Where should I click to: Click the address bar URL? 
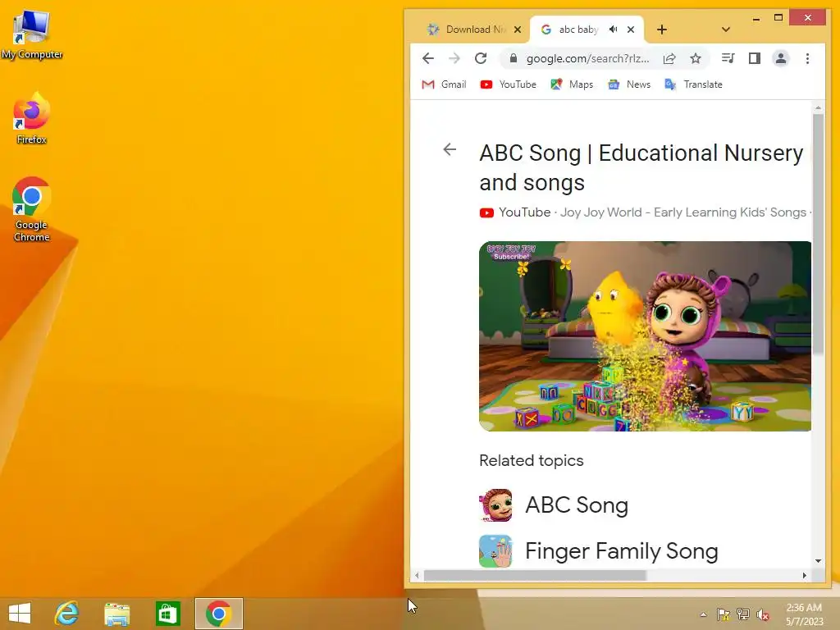point(587,58)
